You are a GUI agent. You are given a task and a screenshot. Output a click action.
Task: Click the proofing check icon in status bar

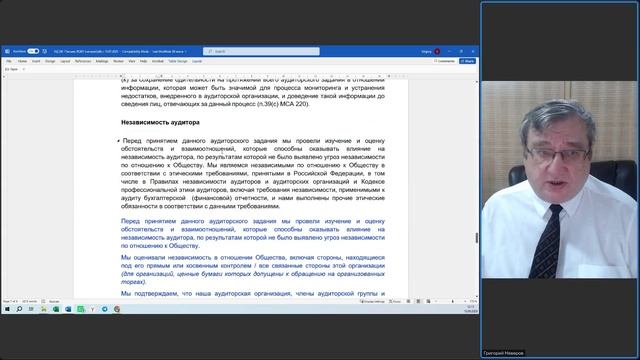pos(43,301)
